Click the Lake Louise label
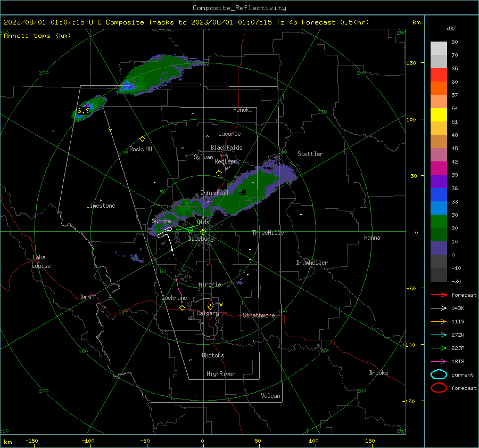479x448 pixels. [x=41, y=262]
